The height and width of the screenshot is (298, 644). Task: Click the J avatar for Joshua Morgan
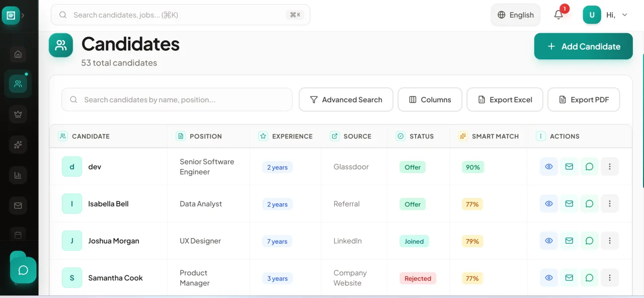click(x=72, y=241)
